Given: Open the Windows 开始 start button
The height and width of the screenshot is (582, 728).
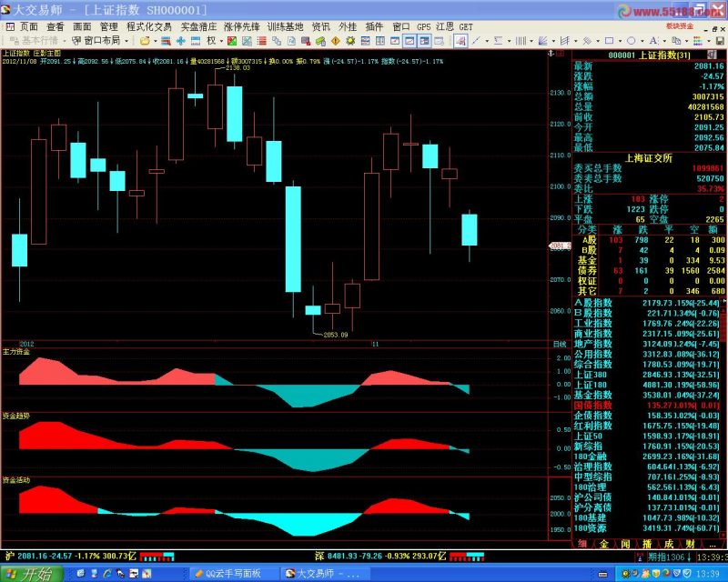Looking at the screenshot, I should pyautogui.click(x=32, y=574).
